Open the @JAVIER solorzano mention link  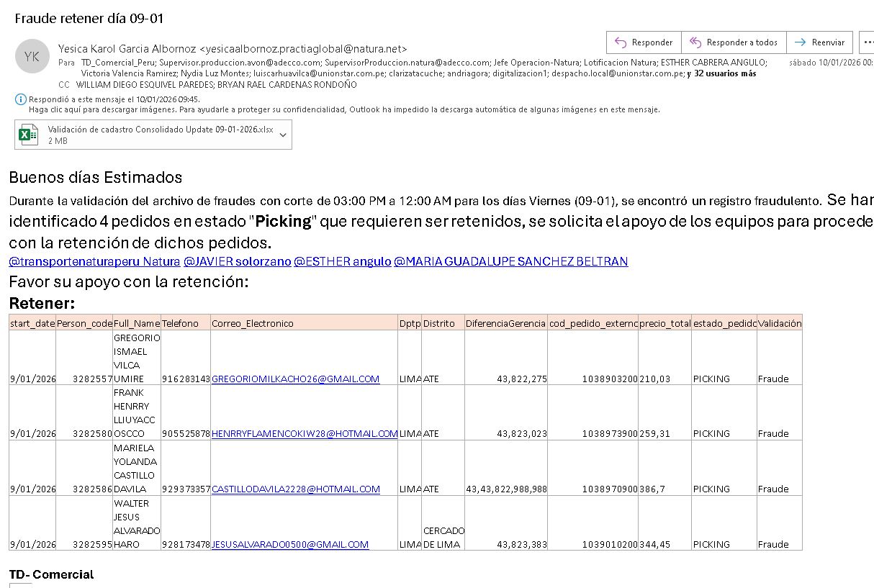pyautogui.click(x=237, y=261)
